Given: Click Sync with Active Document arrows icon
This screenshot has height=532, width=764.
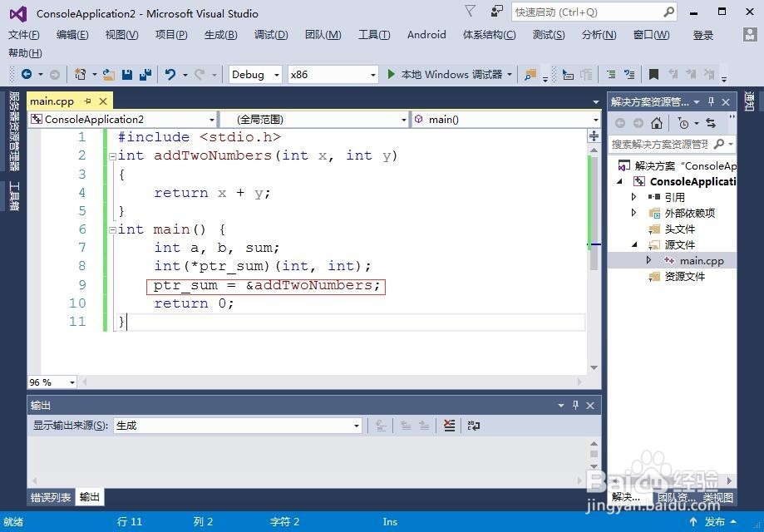Looking at the screenshot, I should (711, 123).
